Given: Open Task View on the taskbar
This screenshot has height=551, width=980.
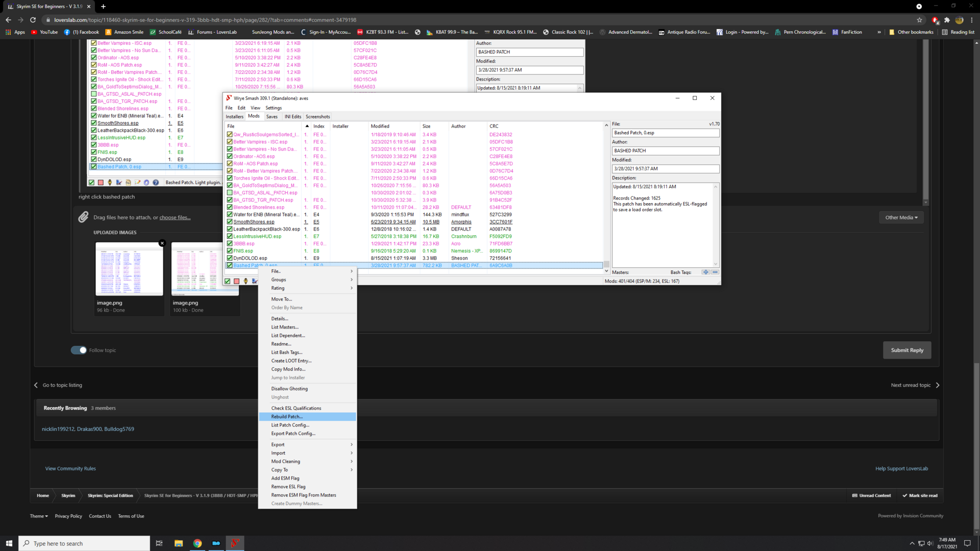Looking at the screenshot, I should coord(159,543).
